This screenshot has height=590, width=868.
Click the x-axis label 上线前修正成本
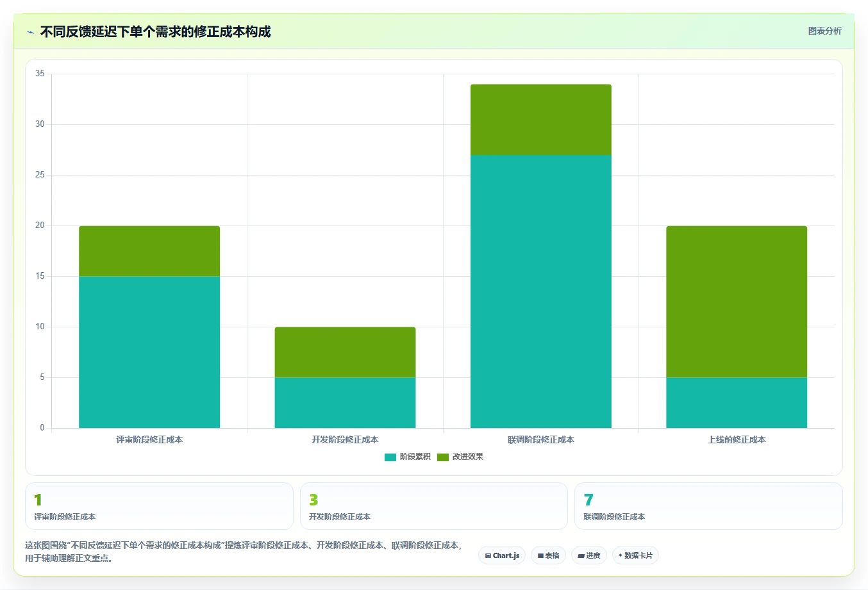pyautogui.click(x=737, y=439)
